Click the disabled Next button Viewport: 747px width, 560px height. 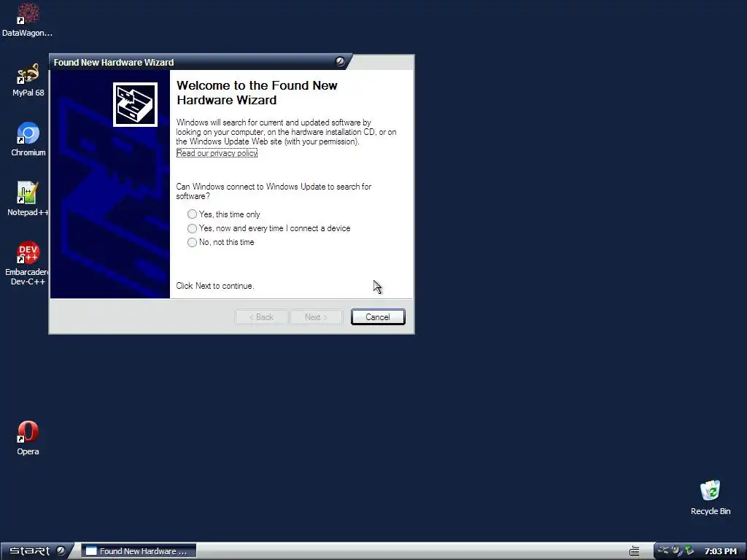click(x=316, y=317)
